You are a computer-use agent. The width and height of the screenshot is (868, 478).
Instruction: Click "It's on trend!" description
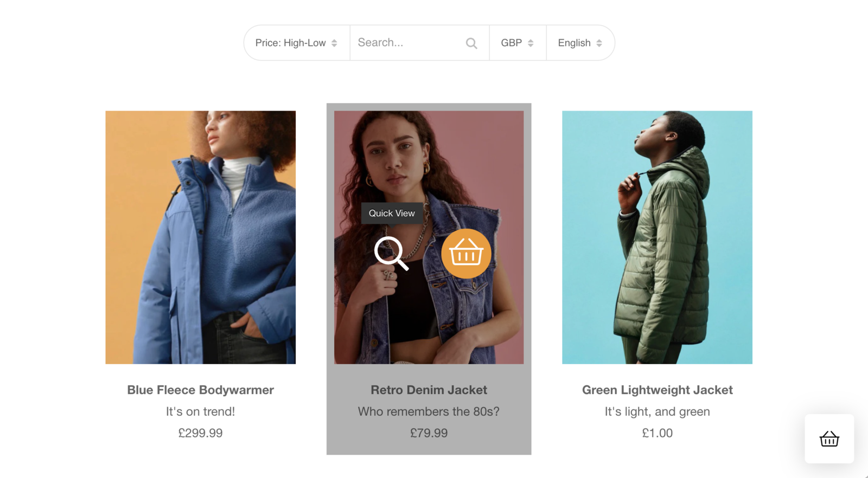click(x=201, y=411)
